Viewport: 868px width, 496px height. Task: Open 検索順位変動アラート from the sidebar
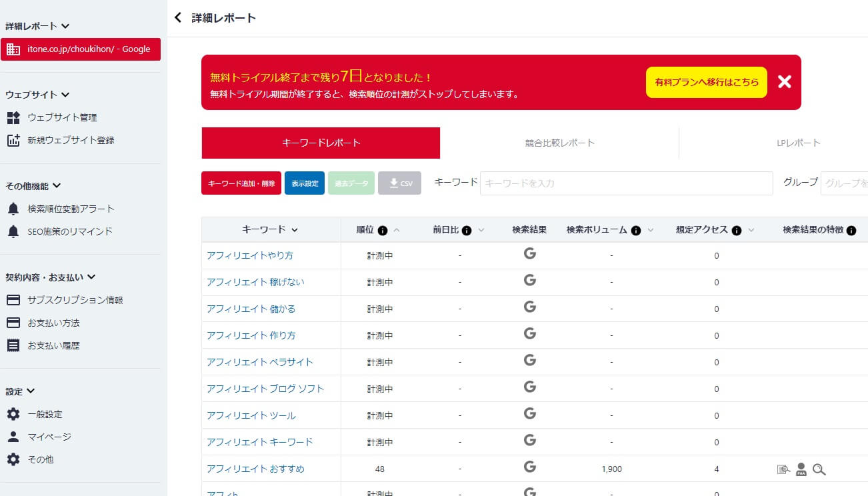point(71,209)
